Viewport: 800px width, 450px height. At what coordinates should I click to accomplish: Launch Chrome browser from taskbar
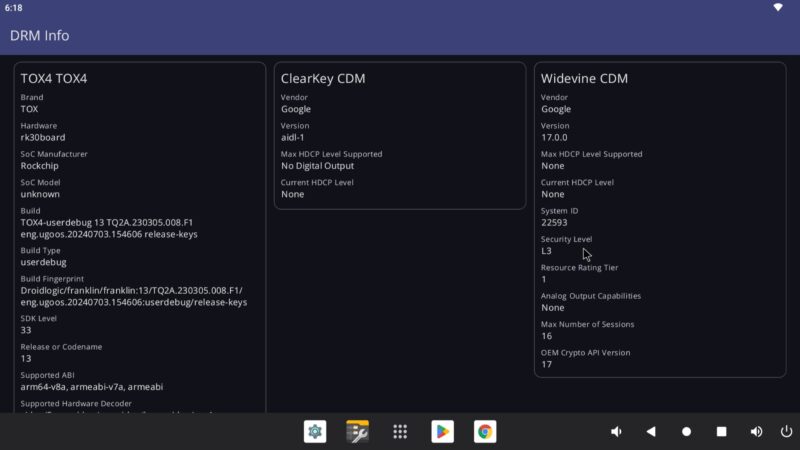pyautogui.click(x=485, y=431)
